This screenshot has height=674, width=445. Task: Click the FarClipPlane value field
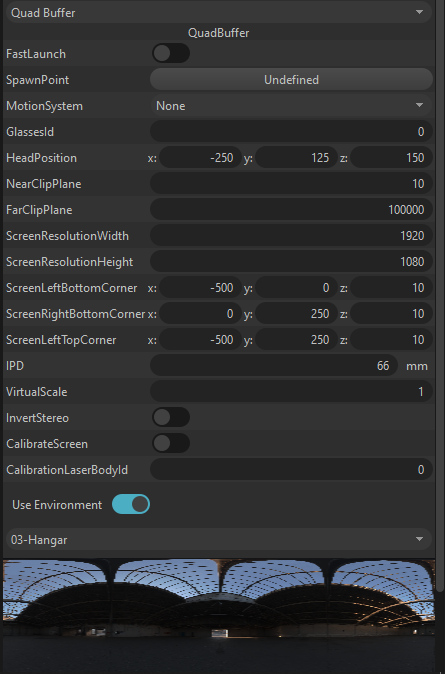coord(291,210)
